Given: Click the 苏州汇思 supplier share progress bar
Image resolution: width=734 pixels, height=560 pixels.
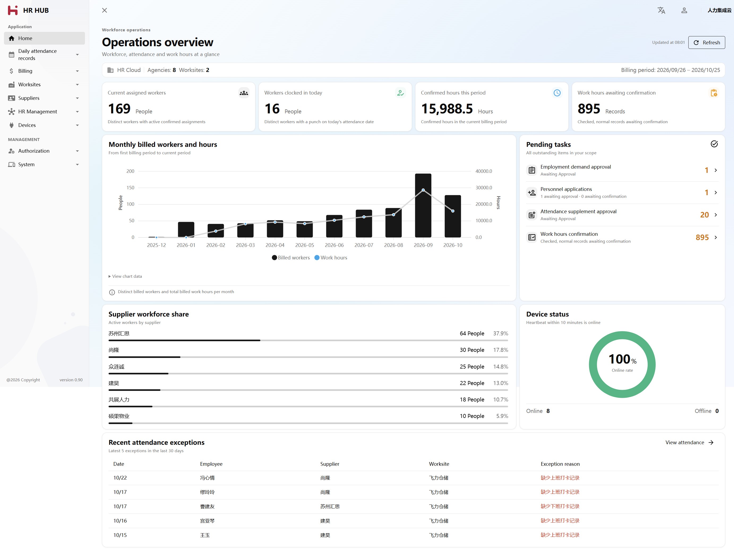Looking at the screenshot, I should (308, 340).
